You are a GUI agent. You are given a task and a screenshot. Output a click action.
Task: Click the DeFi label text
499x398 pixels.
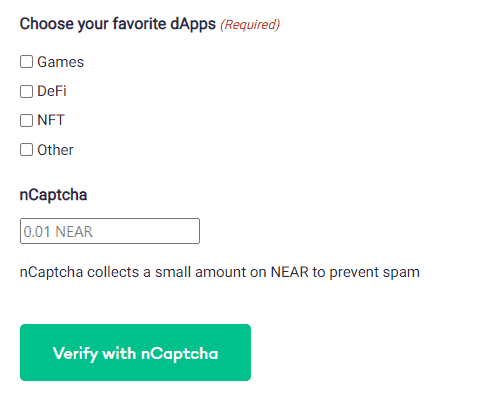(x=52, y=91)
